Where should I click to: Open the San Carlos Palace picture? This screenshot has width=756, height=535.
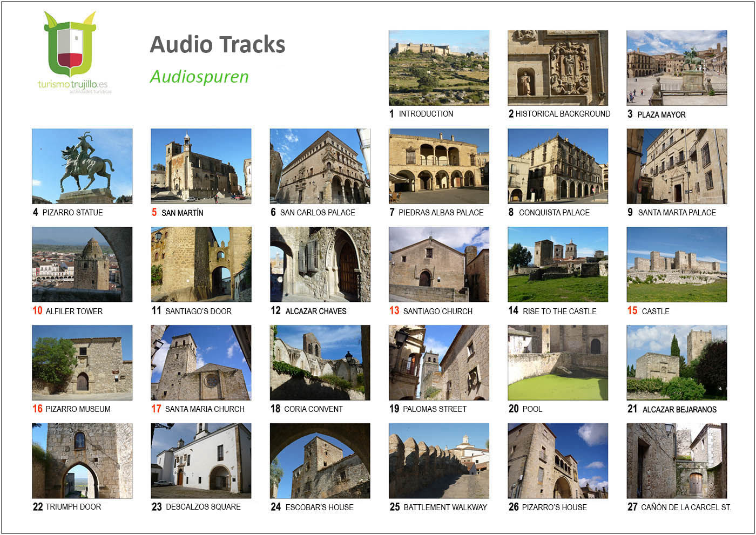click(320, 166)
